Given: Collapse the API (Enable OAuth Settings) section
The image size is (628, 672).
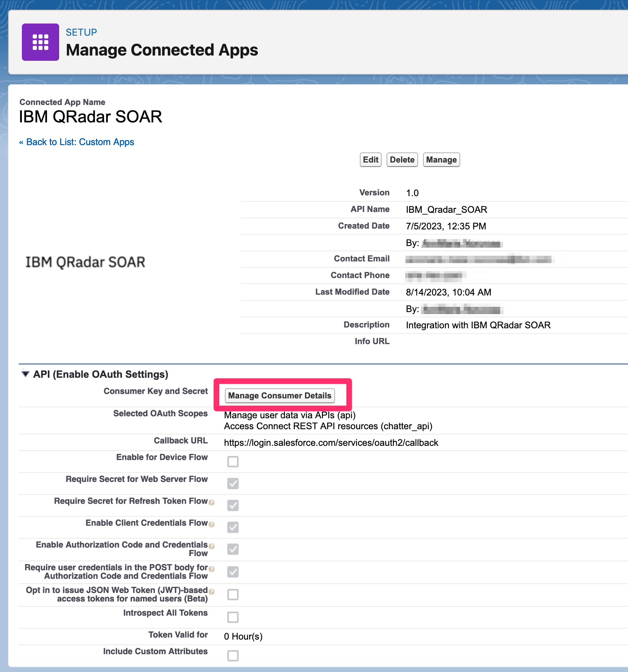Looking at the screenshot, I should [26, 374].
